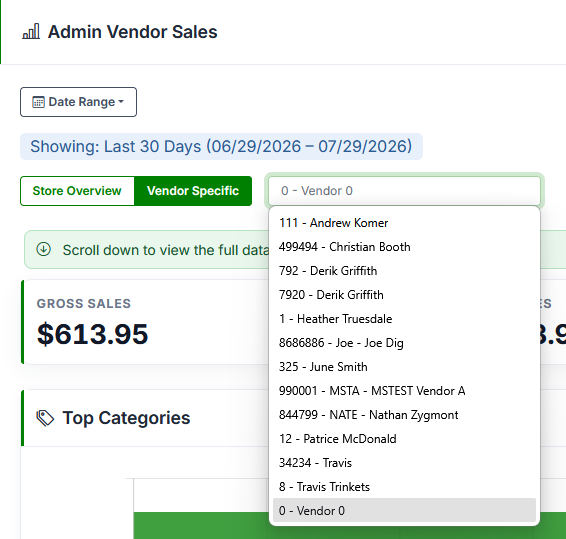Screen dimensions: 566x539
Task: Click the calendar icon in Date Range button
Action: pyautogui.click(x=38, y=102)
